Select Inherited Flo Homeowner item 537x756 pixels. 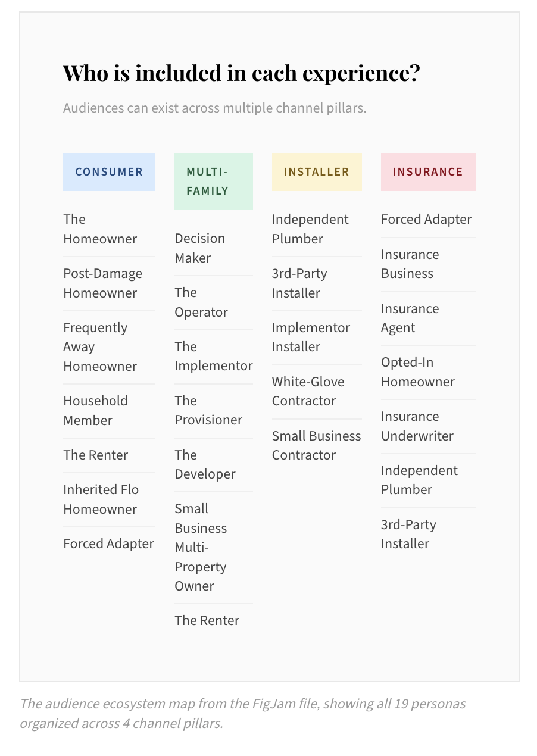click(x=101, y=499)
